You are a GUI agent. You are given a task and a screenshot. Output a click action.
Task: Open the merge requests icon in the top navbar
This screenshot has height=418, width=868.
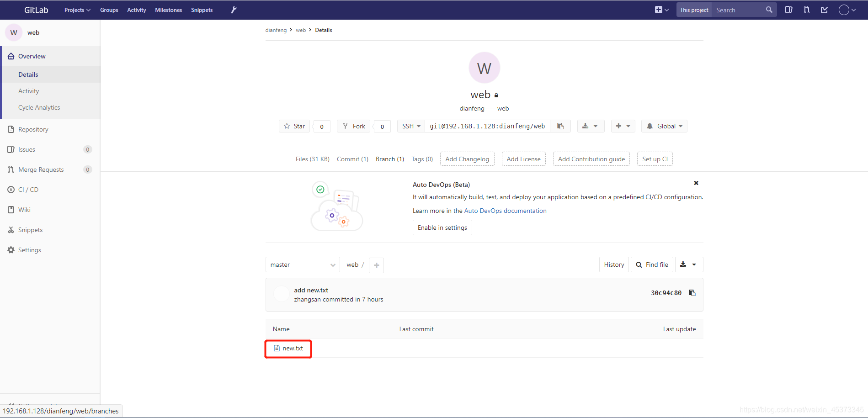pos(806,10)
